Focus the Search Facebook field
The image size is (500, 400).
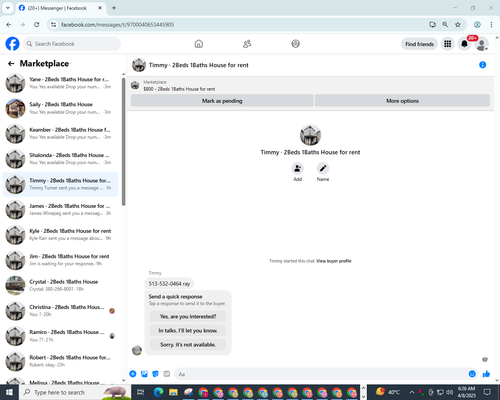click(x=72, y=44)
